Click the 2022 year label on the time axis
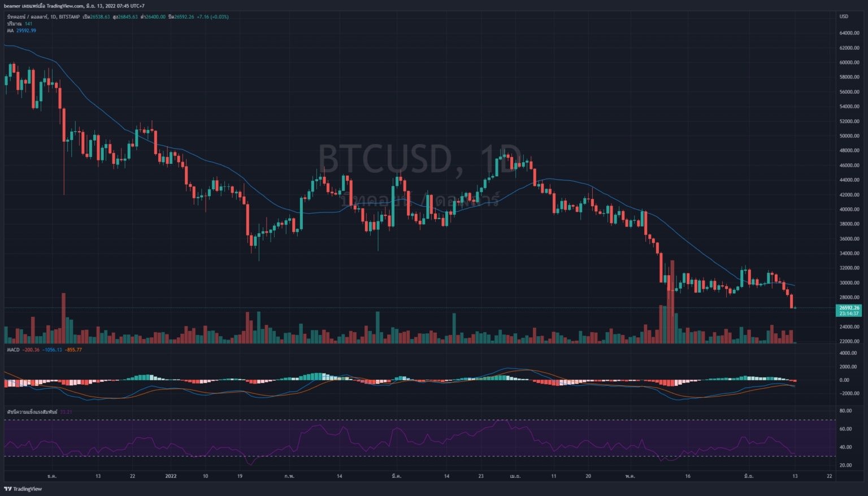This screenshot has height=496, width=868. click(x=171, y=476)
